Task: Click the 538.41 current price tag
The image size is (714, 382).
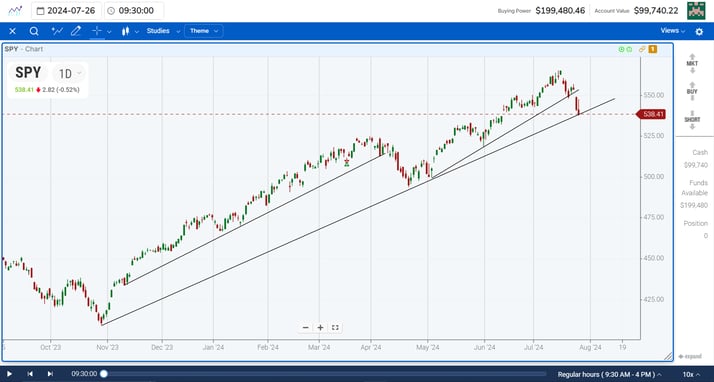Action: [651, 114]
